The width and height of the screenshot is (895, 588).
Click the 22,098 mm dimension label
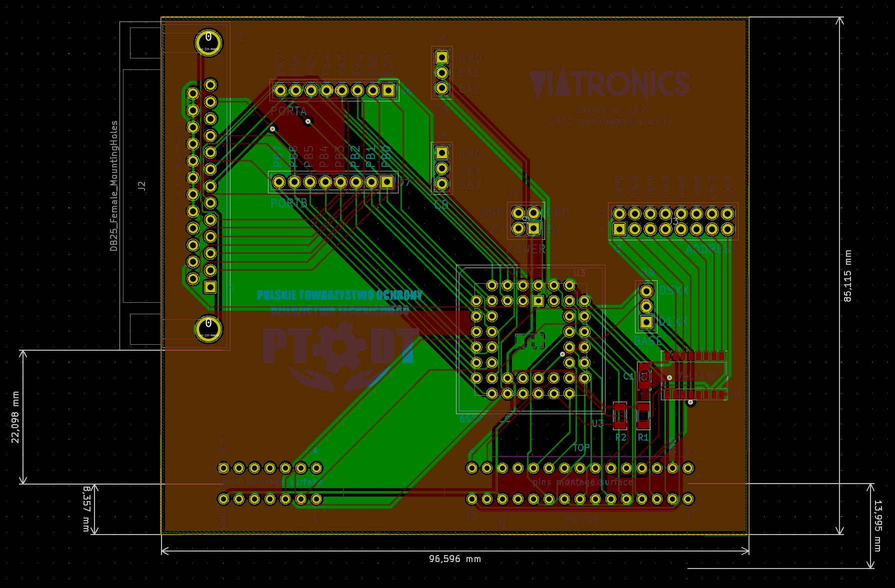(x=15, y=417)
